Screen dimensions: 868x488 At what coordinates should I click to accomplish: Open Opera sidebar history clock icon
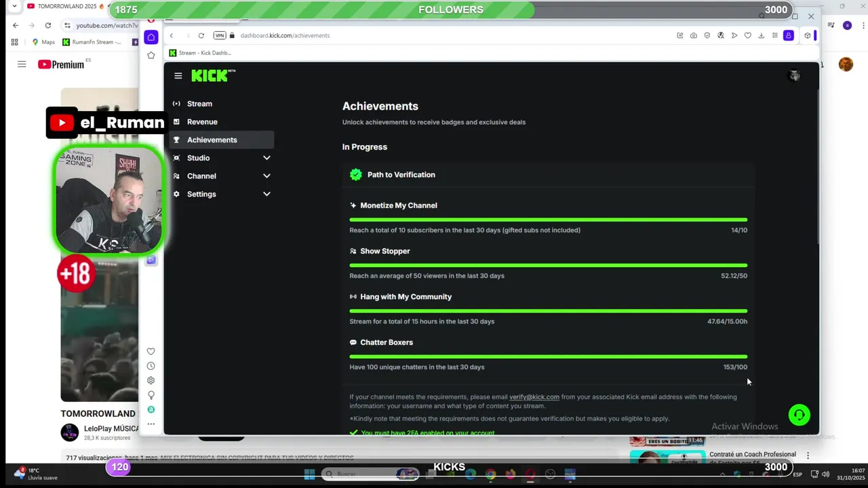(151, 366)
